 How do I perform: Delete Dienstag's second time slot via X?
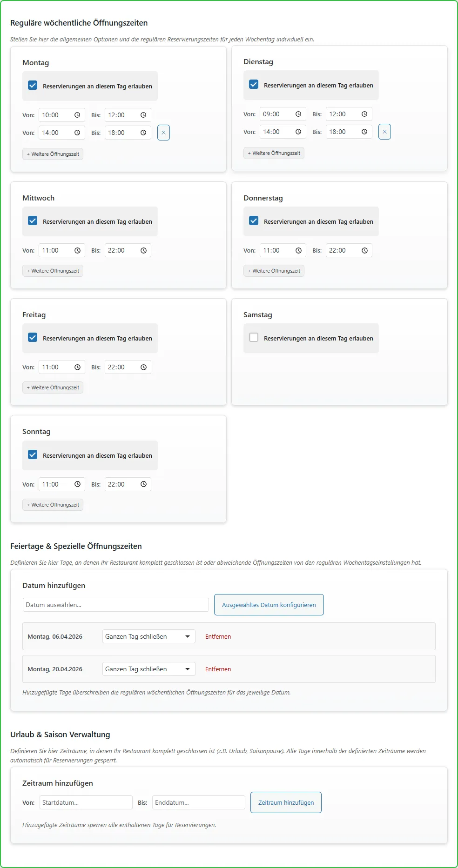pyautogui.click(x=384, y=132)
